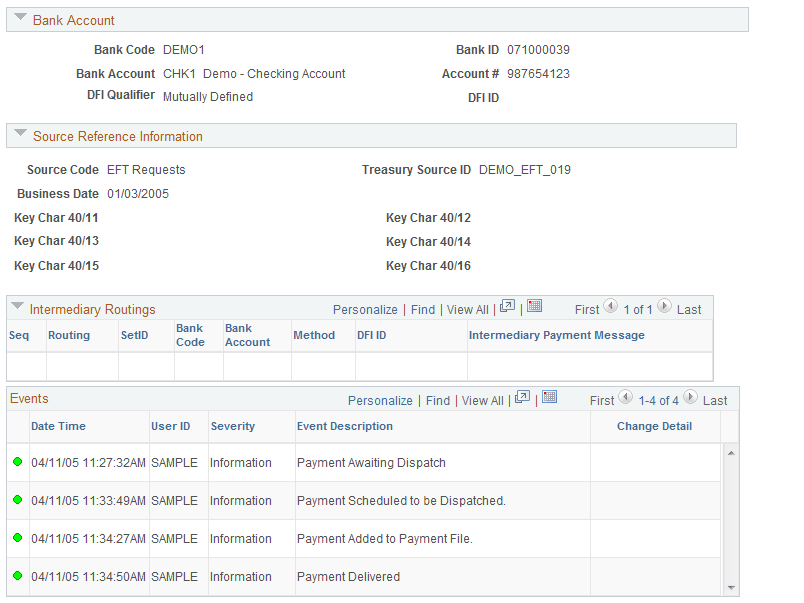Click the green icon for Payment Added event
Screen dimensions: 804x603
17,538
